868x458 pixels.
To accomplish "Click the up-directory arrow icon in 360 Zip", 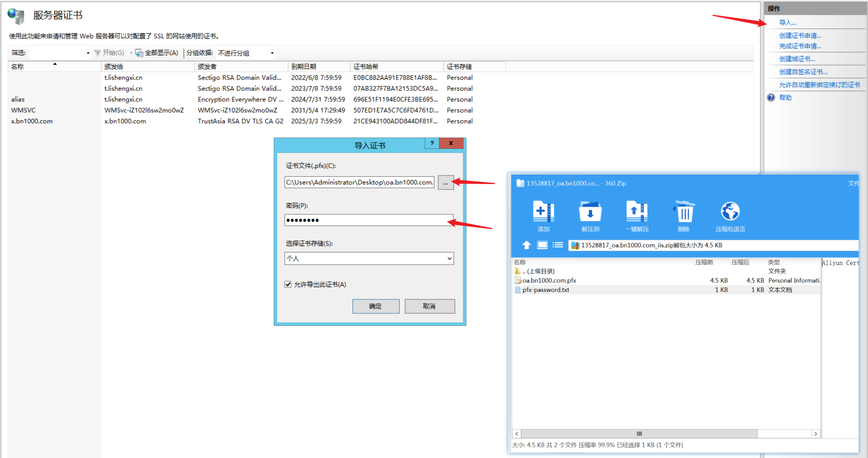I will [x=527, y=245].
